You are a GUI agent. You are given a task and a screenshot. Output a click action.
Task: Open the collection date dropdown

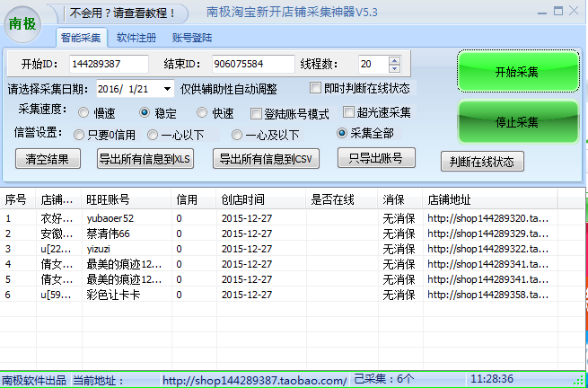168,89
